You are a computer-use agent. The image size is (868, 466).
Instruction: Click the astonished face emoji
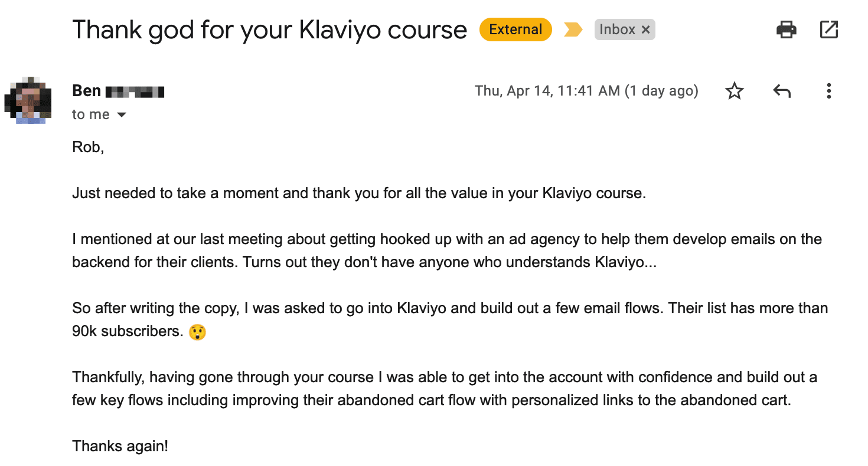[x=197, y=333]
